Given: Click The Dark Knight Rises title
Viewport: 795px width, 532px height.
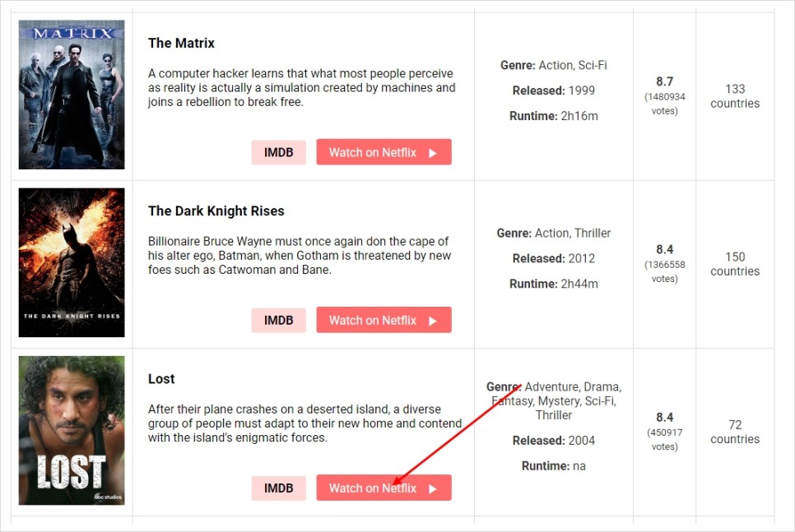Looking at the screenshot, I should coord(216,210).
